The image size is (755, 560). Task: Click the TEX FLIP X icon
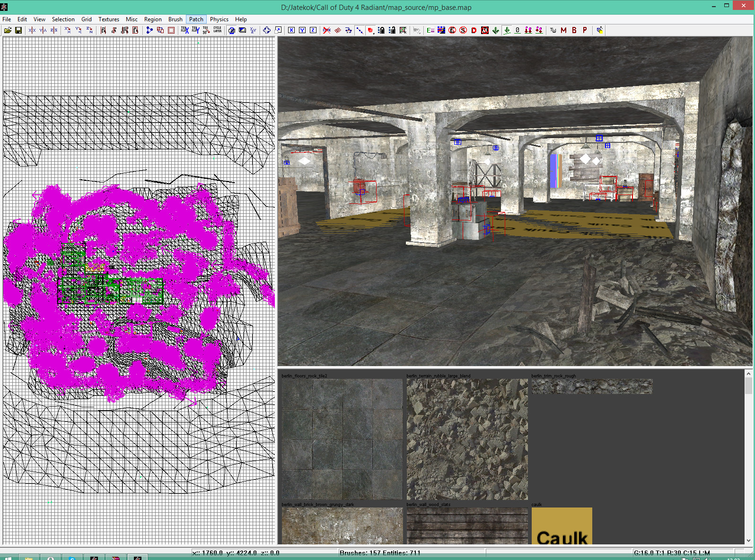pyautogui.click(x=184, y=30)
